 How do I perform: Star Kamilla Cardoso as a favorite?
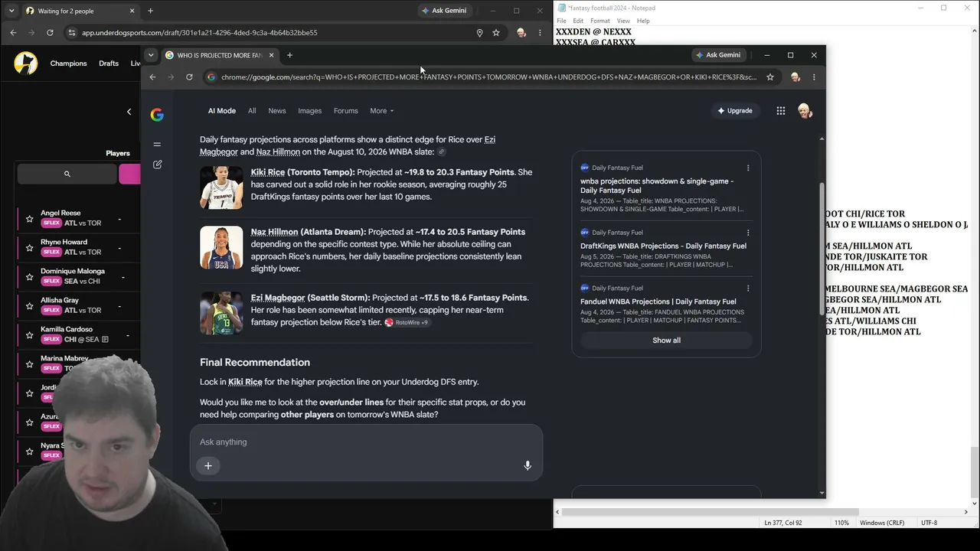(29, 335)
